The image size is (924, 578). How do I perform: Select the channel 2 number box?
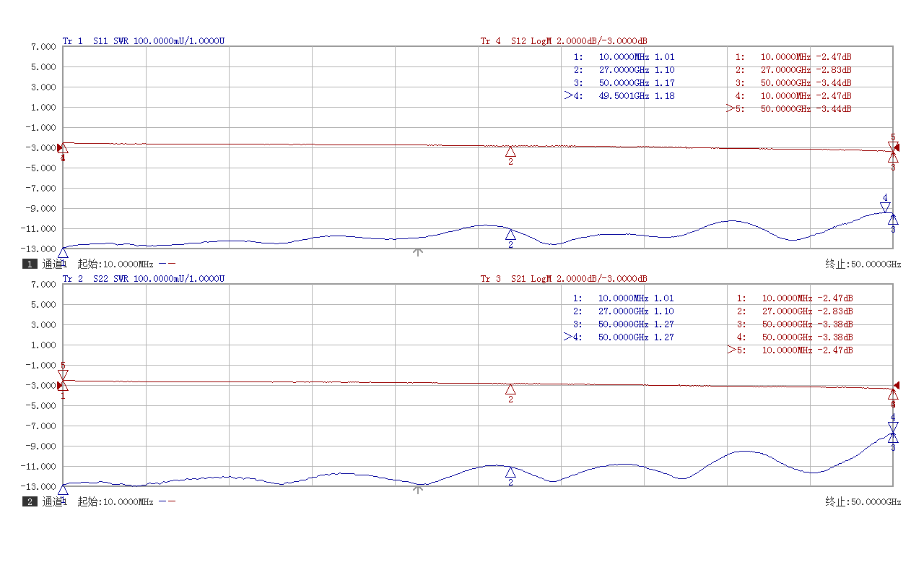click(30, 502)
